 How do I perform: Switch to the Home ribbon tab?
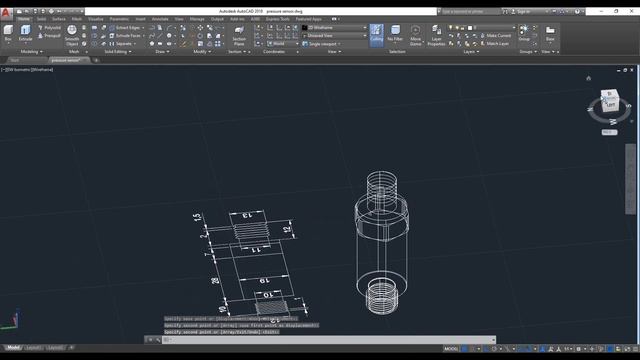coord(23,19)
